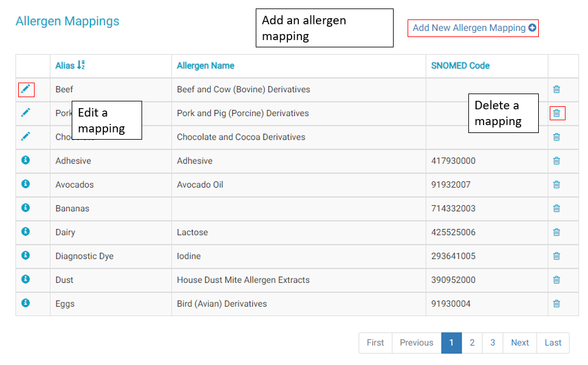
Task: Click trash icon for Pork row
Action: click(556, 113)
